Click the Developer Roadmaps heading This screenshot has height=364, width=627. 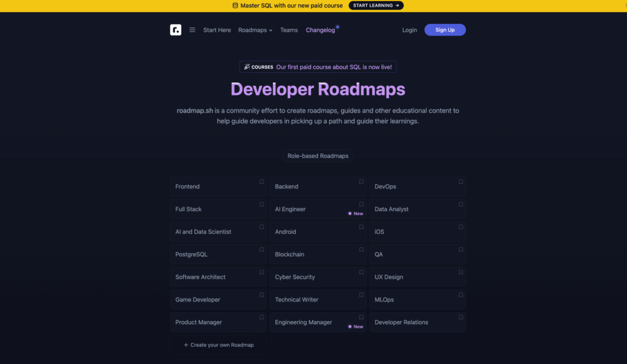coord(318,89)
